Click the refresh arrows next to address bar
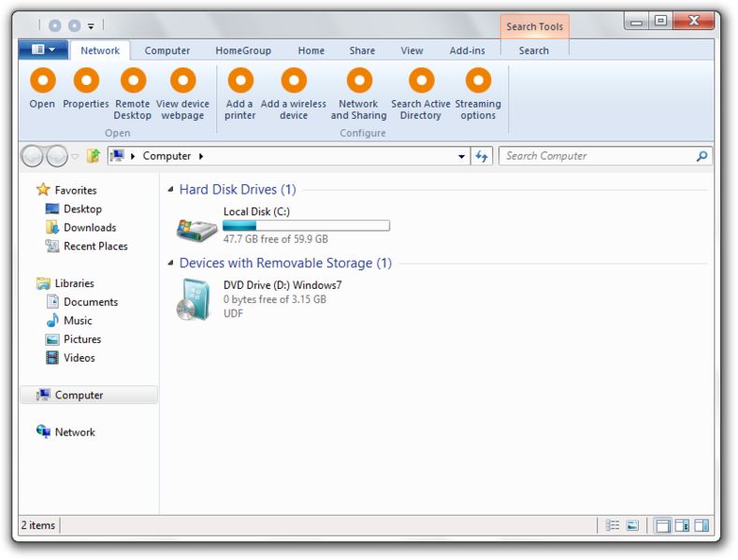This screenshot has height=560, width=738. tap(482, 156)
